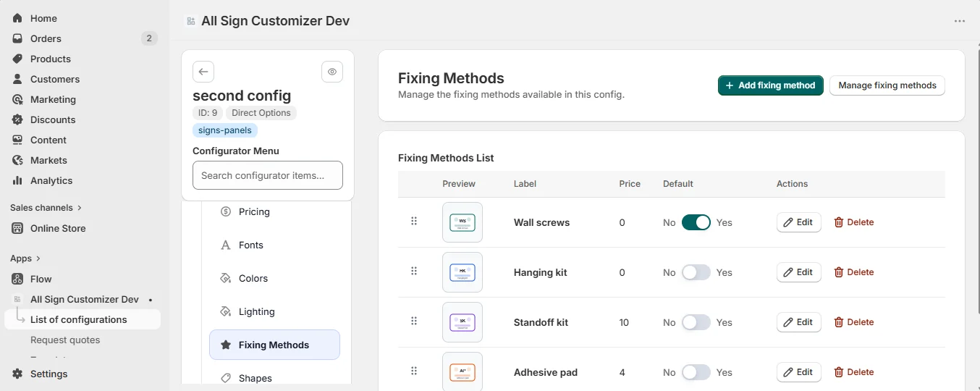Enable Standoff kit default toggle
The image size is (980, 391).
click(696, 322)
